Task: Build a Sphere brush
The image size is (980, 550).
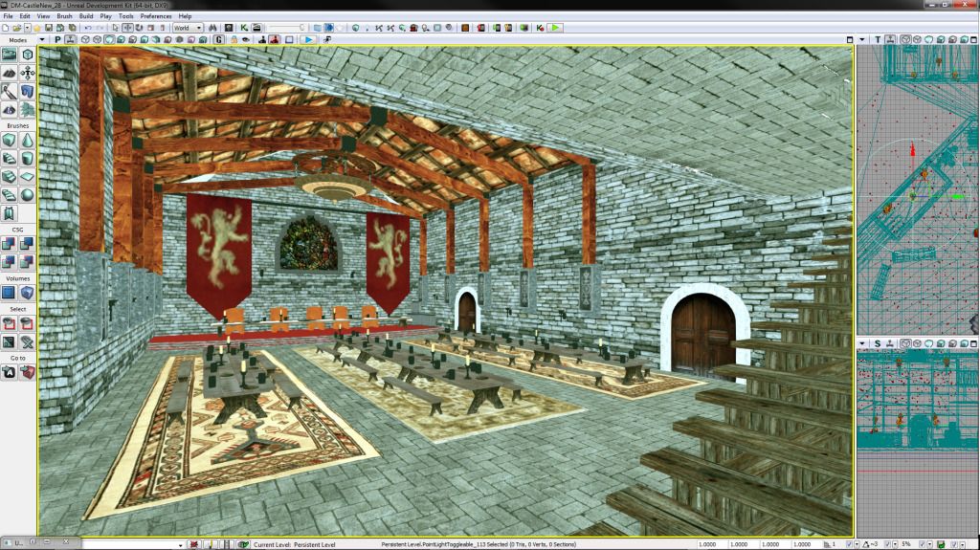Action: tap(28, 195)
